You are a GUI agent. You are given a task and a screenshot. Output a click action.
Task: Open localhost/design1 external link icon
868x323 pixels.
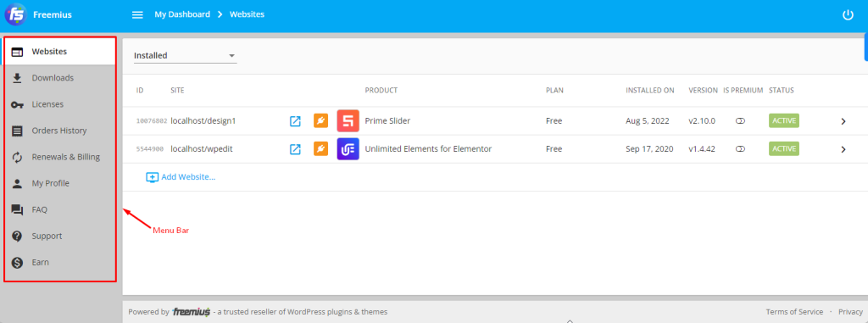296,120
